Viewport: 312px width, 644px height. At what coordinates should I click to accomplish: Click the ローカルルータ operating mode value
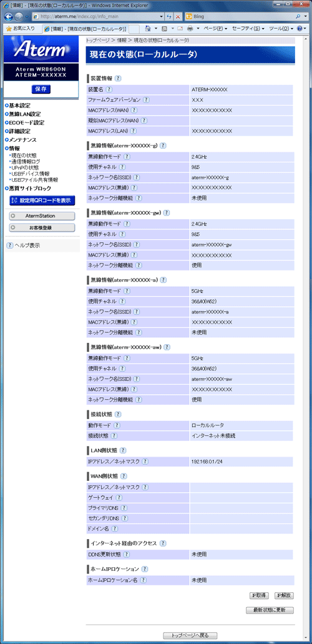207,425
